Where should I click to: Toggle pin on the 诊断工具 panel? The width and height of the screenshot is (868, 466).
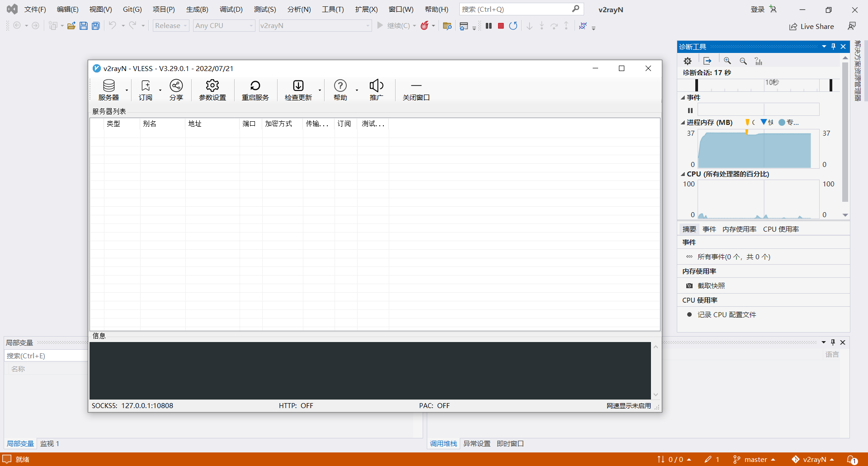[833, 47]
